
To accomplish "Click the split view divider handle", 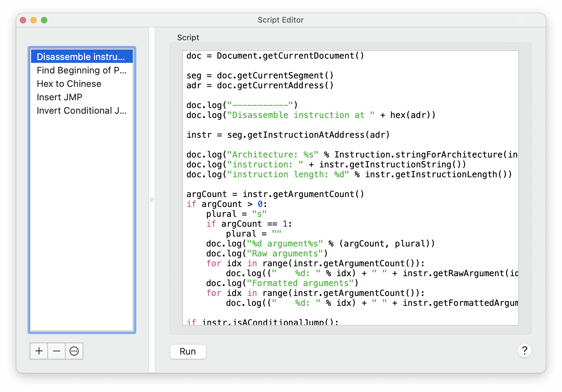I will (x=152, y=200).
